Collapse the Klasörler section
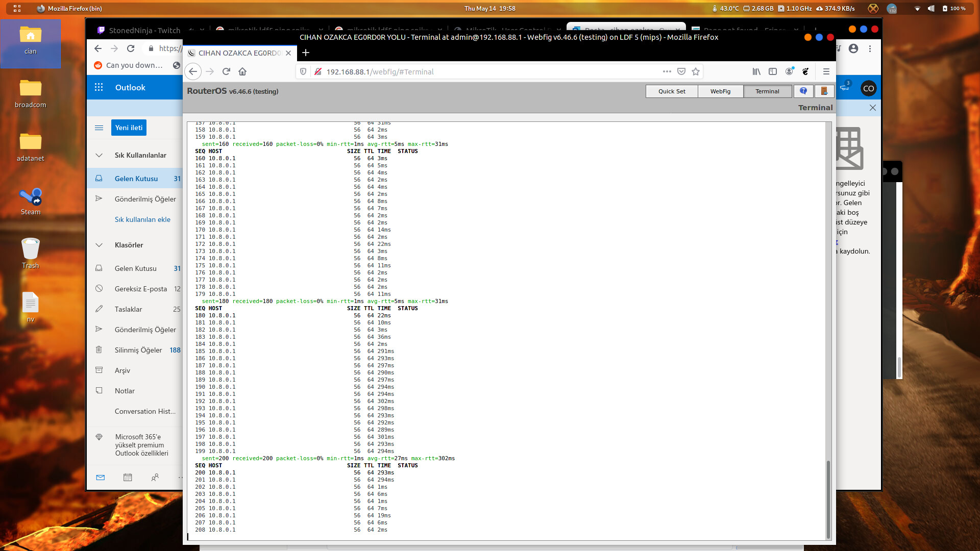Image resolution: width=980 pixels, height=551 pixels. (x=99, y=245)
